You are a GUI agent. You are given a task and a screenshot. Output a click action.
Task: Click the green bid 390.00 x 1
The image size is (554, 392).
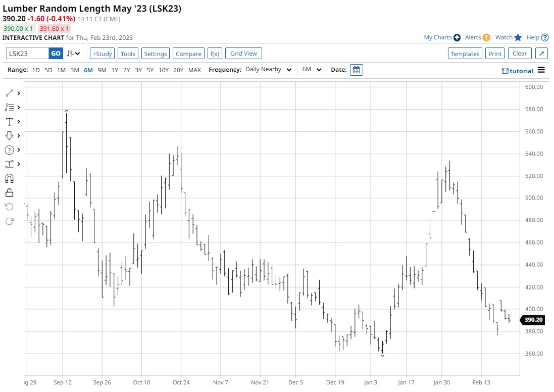pyautogui.click(x=19, y=29)
